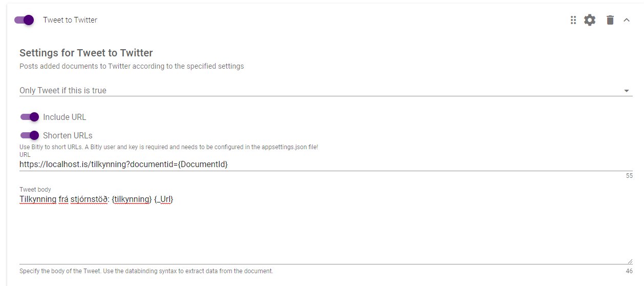The height and width of the screenshot is (286, 644).
Task: Grab the six-dot drag handle icon
Action: 573,20
